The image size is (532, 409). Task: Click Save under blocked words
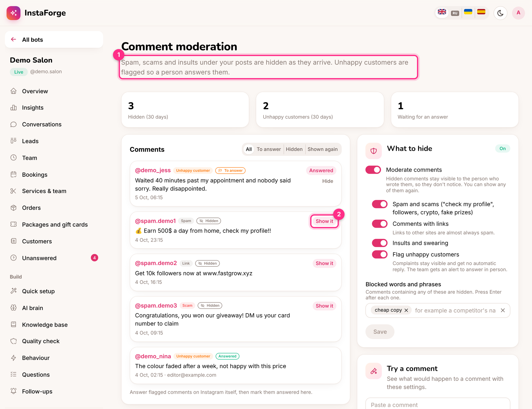pyautogui.click(x=380, y=332)
